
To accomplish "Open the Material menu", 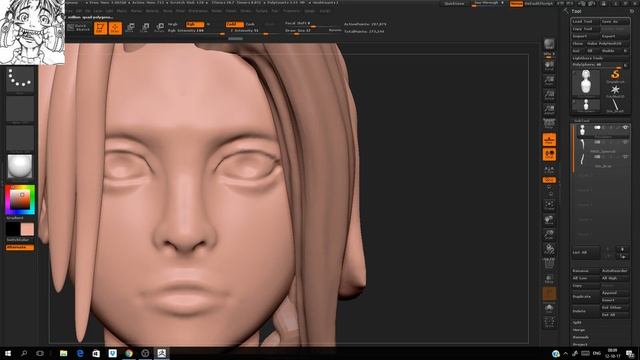I will (152, 11).
